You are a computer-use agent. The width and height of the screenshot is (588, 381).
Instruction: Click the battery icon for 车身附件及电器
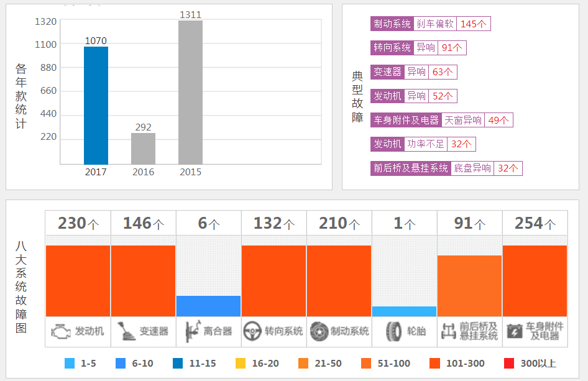[515, 331]
